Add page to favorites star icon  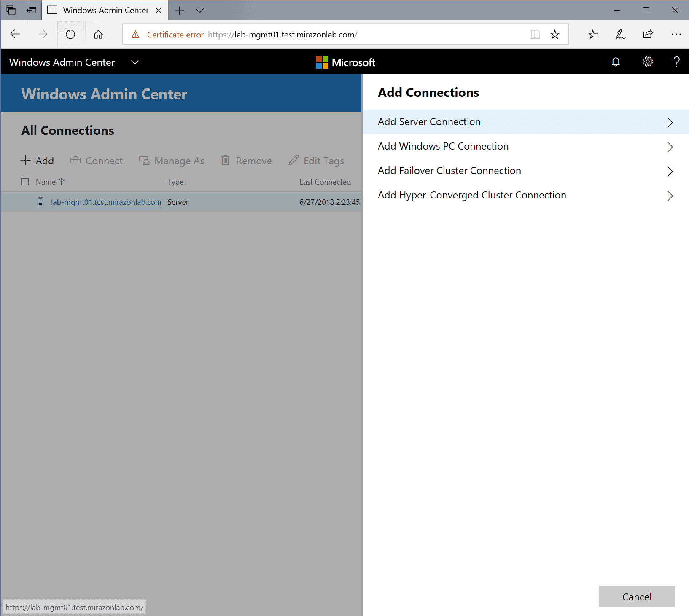click(x=554, y=35)
